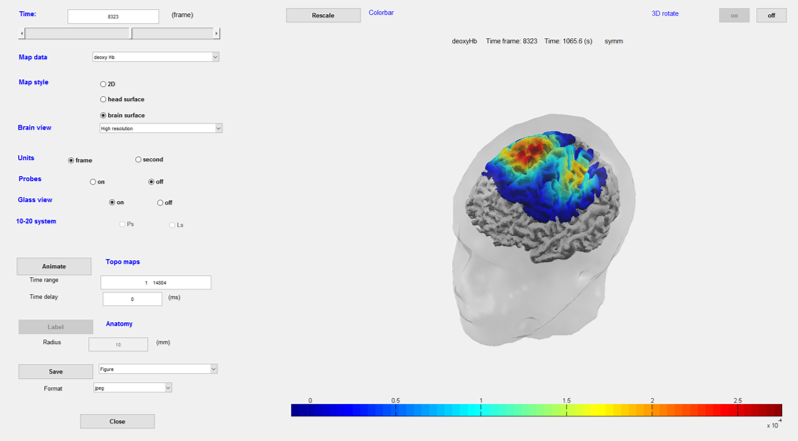Click the Animate button
The height and width of the screenshot is (441, 798).
click(x=54, y=266)
